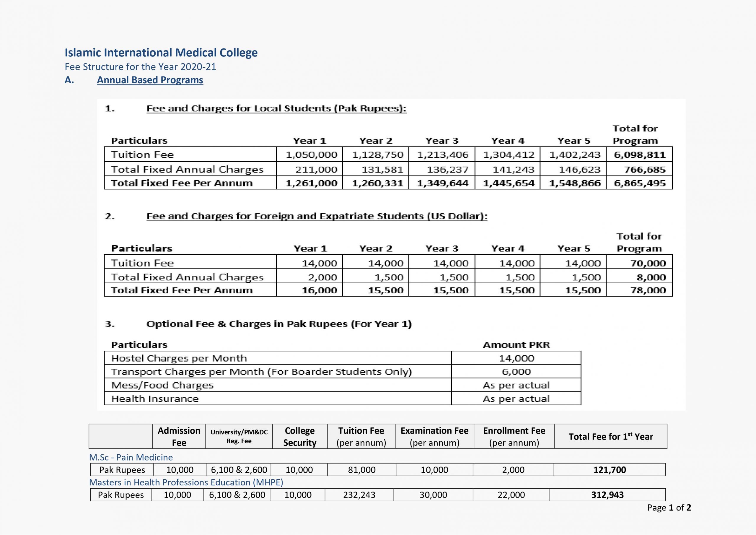Click Year 2 tuition fee value 1,128,750

click(378, 155)
